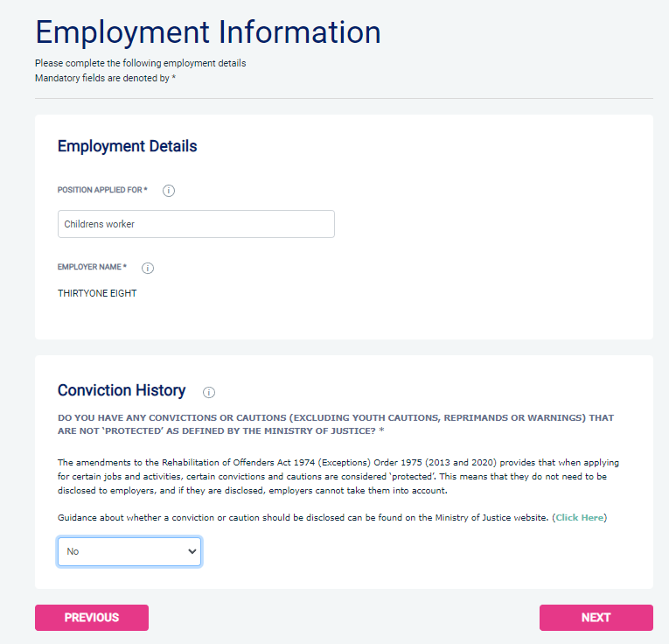
Task: Click the Position Applied For label
Action: (x=102, y=190)
